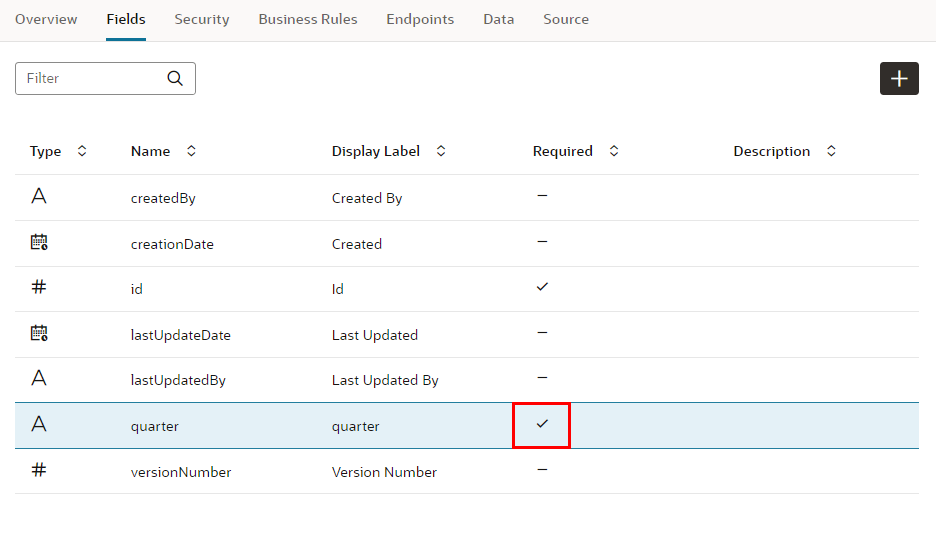Sort by Name column sort arrows
The width and height of the screenshot is (936, 545).
click(x=191, y=151)
